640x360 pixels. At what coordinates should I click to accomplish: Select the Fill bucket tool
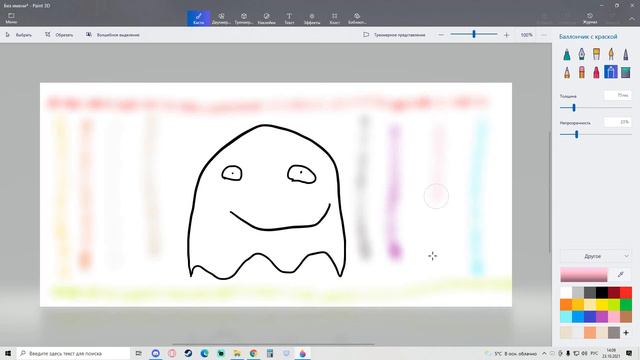coord(626,73)
